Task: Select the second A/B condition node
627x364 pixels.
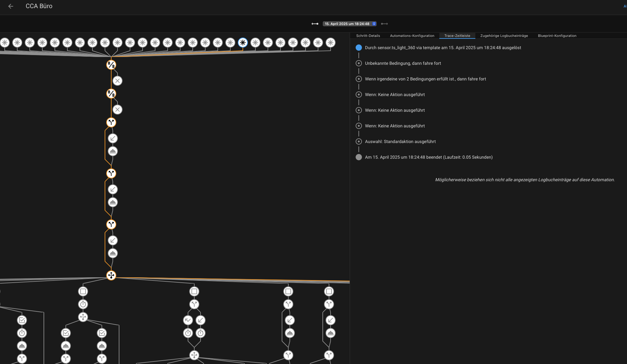Action: click(x=111, y=94)
